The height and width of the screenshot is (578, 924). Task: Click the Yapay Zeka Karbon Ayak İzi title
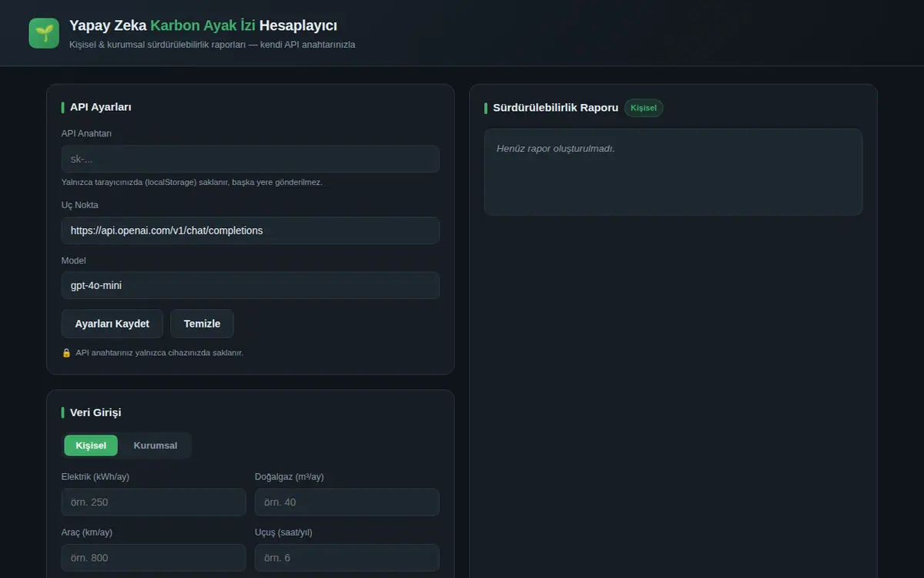(x=203, y=25)
